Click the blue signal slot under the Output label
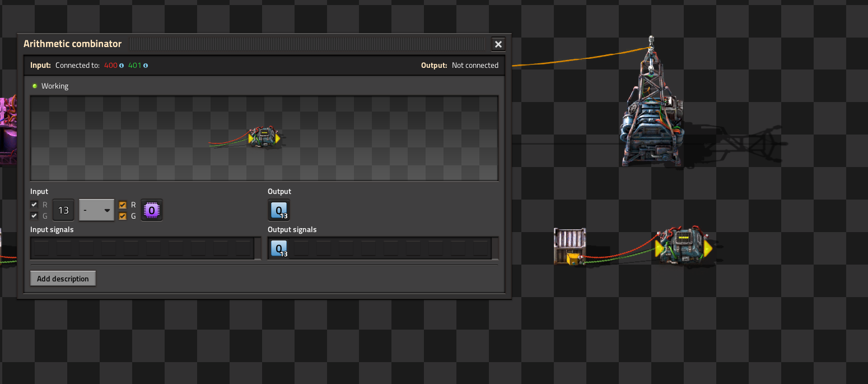The height and width of the screenshot is (384, 868). click(x=279, y=210)
